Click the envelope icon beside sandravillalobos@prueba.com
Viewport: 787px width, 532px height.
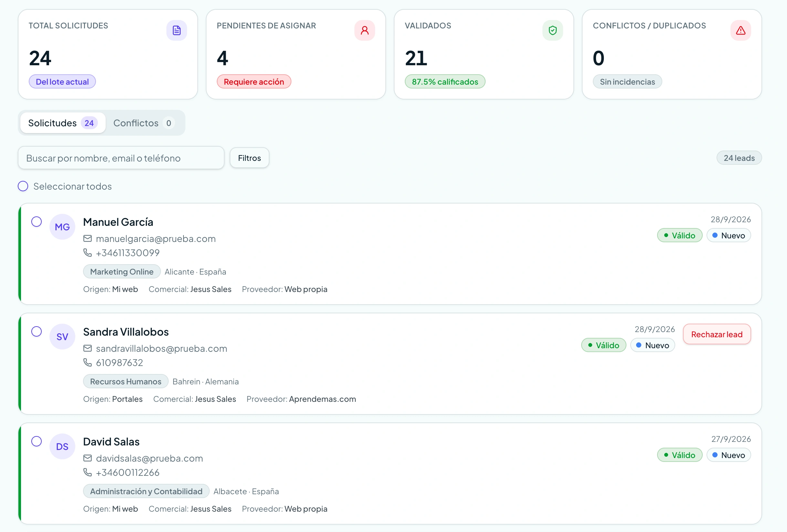(87, 349)
